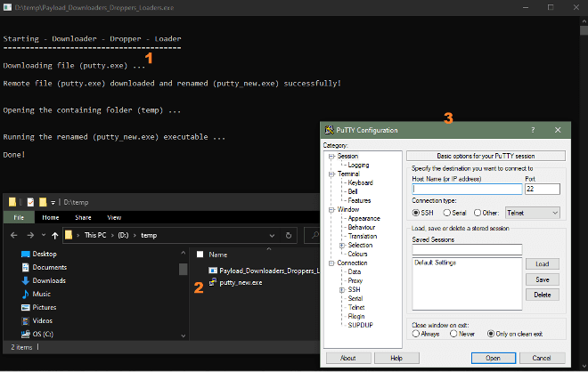Click the Payload_Downloaders_Droppers file icon in Explorer

click(213, 271)
